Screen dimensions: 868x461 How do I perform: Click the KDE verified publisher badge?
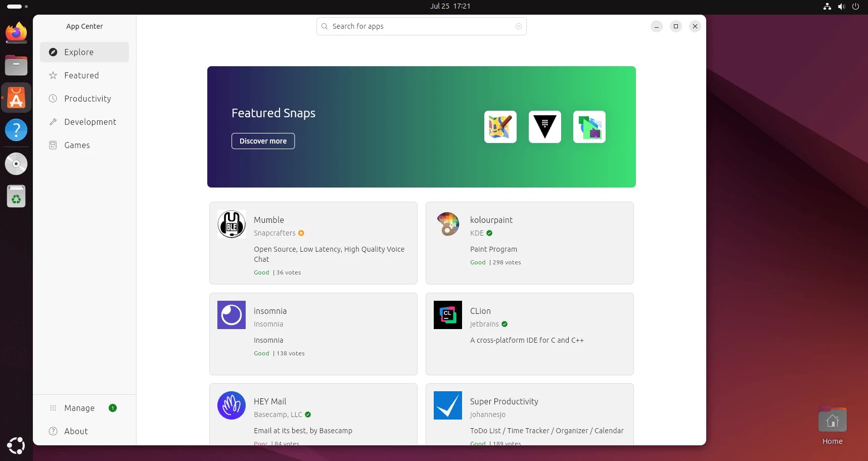coord(489,233)
